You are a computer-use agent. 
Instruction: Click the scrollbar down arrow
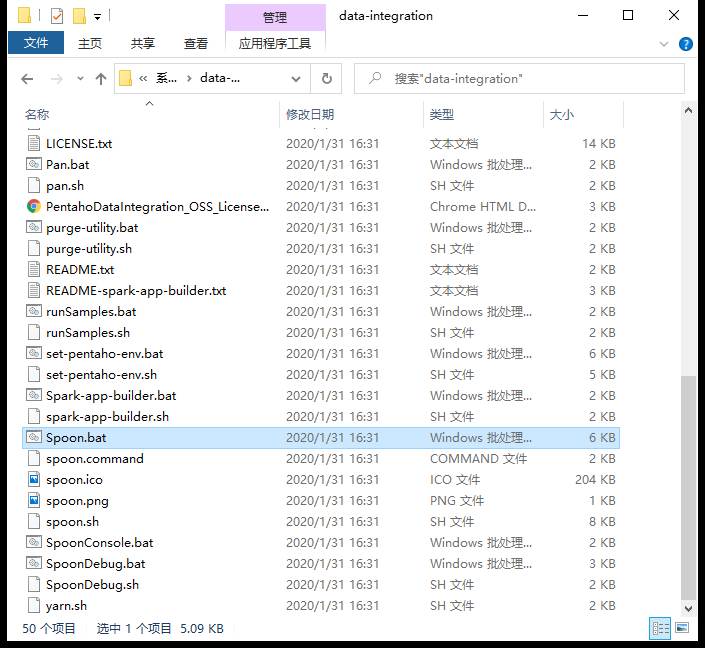pos(688,608)
